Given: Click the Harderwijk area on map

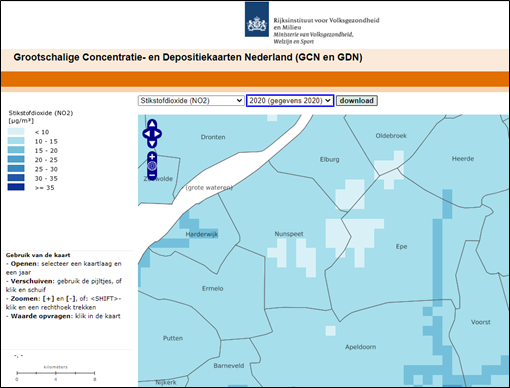Looking at the screenshot, I should [x=201, y=234].
